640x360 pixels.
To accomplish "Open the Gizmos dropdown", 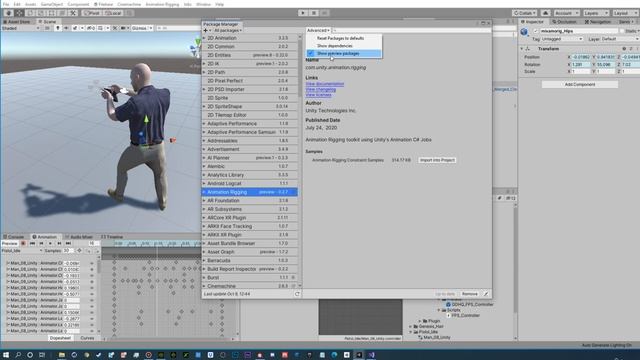I will 142,28.
